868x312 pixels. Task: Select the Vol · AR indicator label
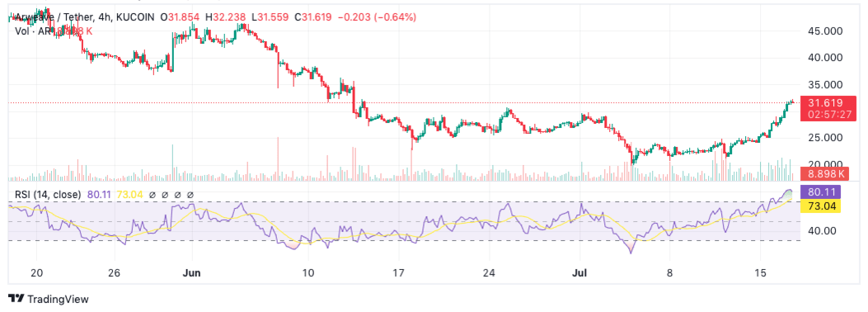(x=33, y=31)
